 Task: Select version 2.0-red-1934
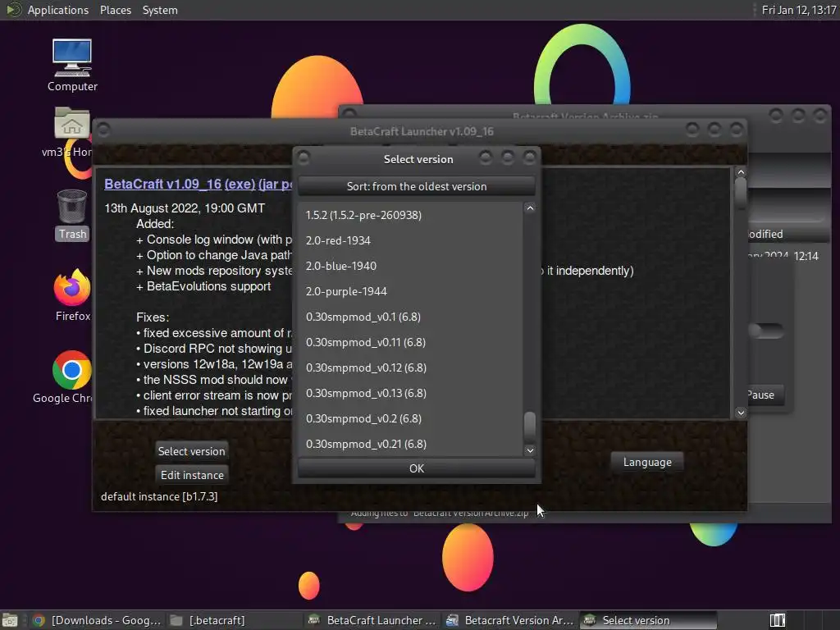pos(410,240)
